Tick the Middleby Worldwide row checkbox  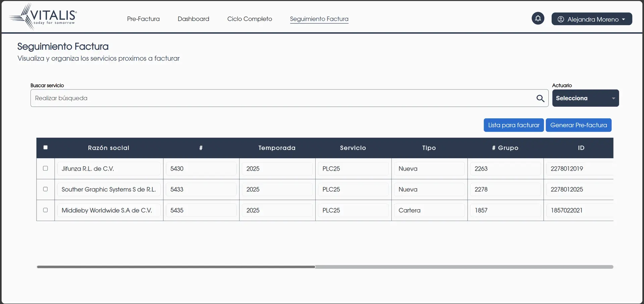[46, 210]
